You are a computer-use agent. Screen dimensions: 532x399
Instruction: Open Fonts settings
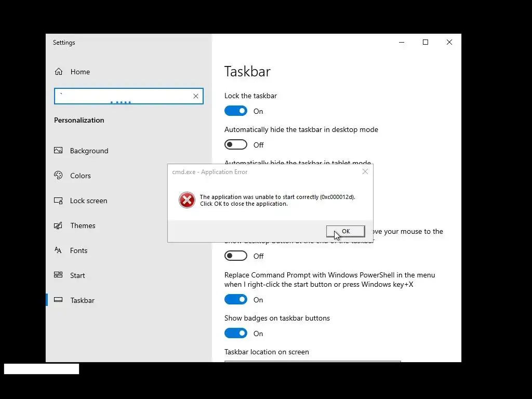(129, 250)
